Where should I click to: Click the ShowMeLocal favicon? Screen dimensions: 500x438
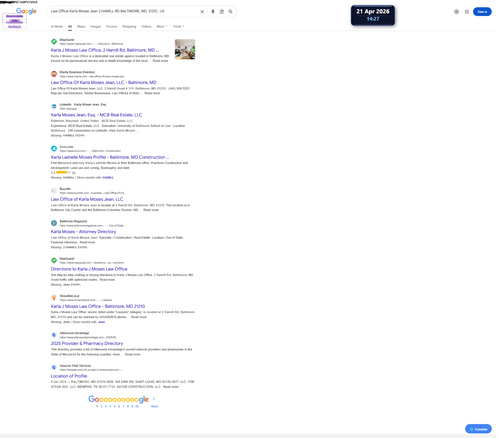54,298
